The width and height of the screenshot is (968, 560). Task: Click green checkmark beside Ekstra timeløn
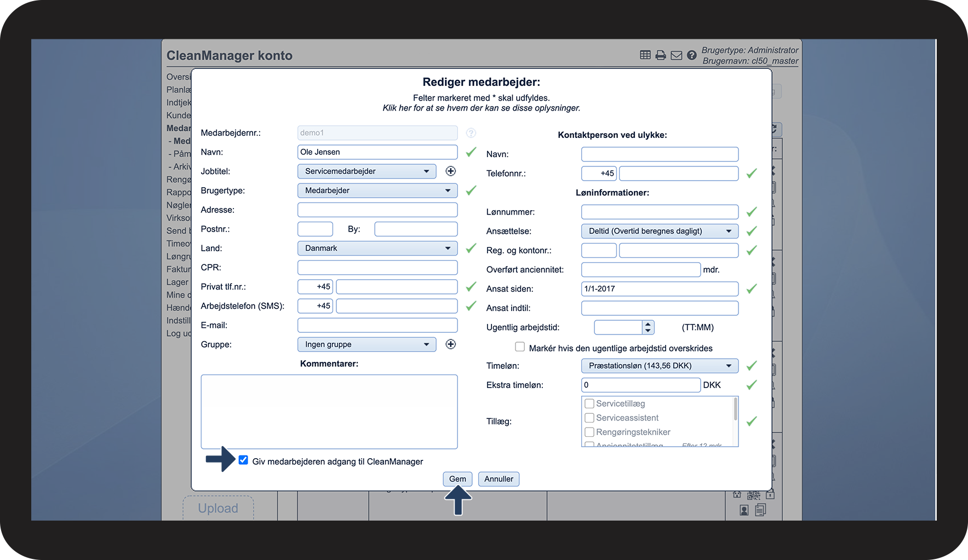752,385
